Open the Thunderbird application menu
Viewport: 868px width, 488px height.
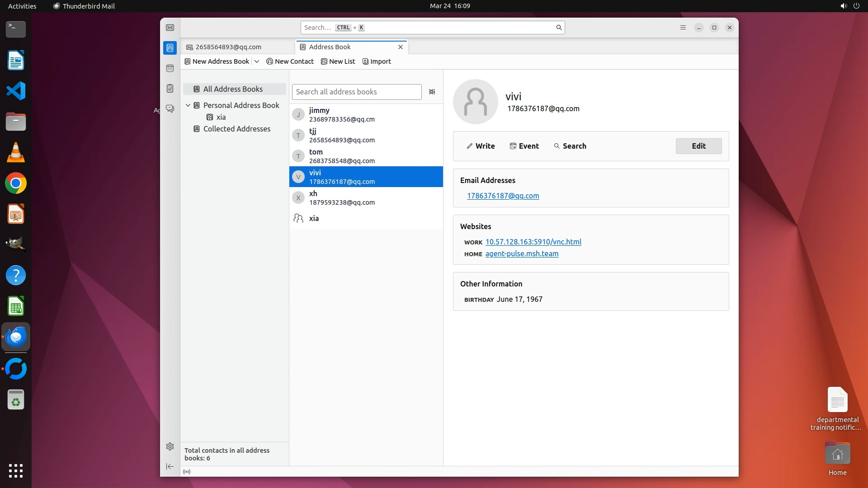pos(683,28)
